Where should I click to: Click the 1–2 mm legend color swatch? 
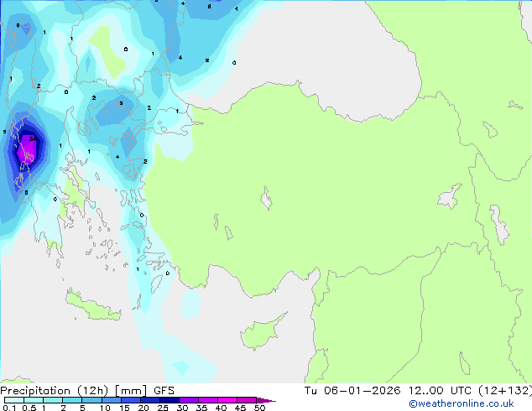53,400
